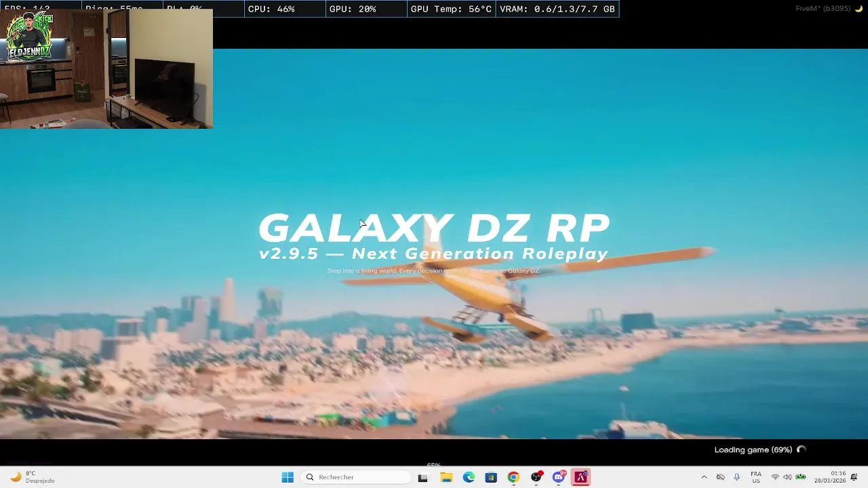
Task: Open the Wi-Fi network tray icon
Action: click(775, 477)
